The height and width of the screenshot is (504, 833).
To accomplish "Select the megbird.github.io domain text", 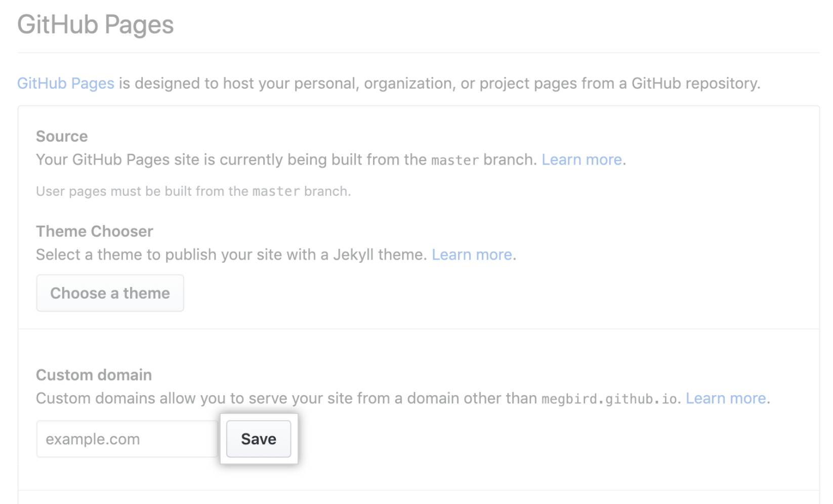I will [x=609, y=399].
